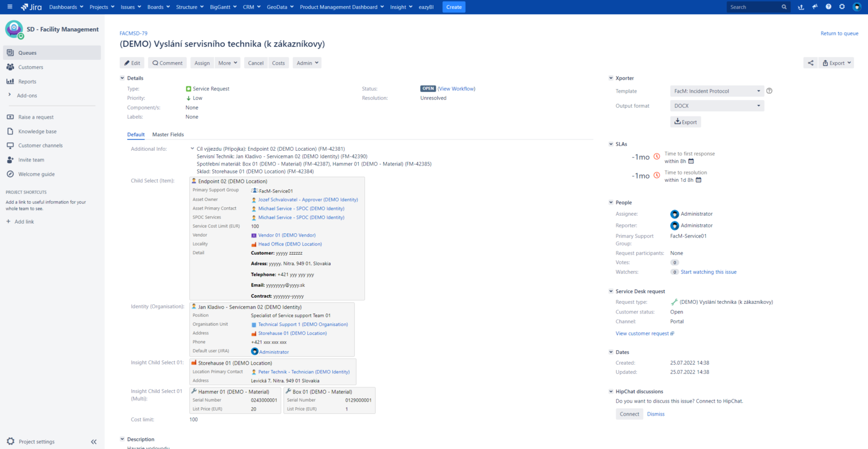Click Start watching this issue
Viewport: 868px width, 449px height.
[x=709, y=272]
